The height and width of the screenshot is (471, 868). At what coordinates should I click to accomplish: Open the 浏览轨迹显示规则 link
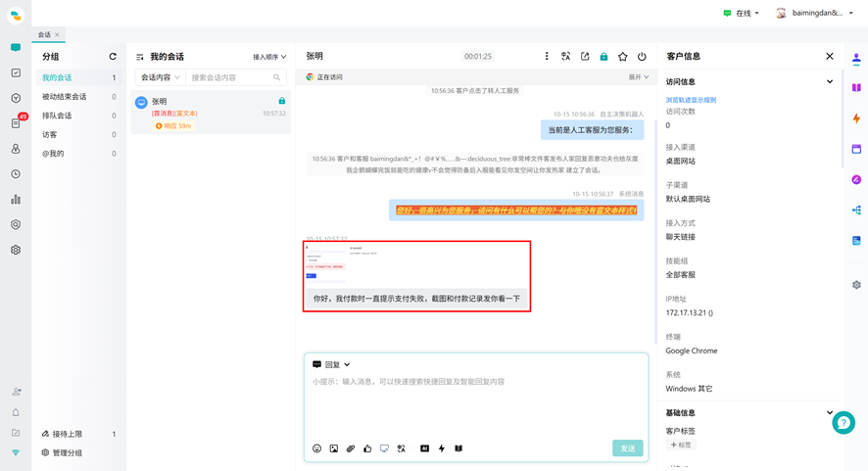point(691,100)
